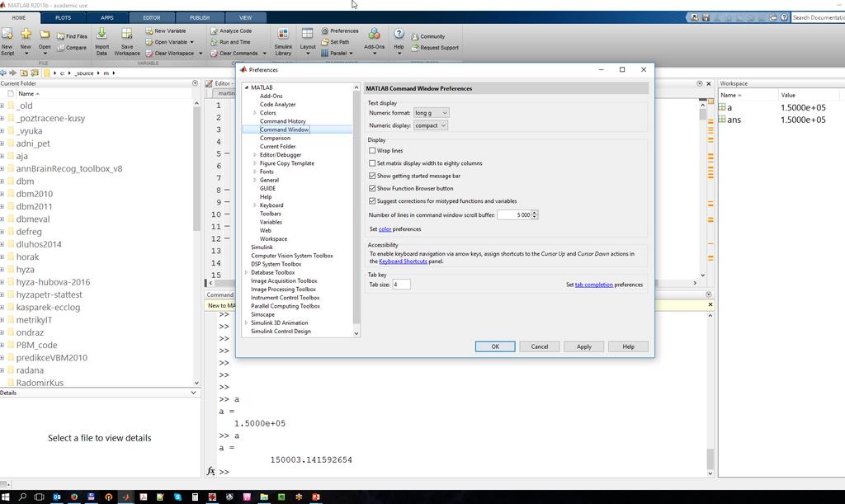Click the Help question mark icon
Screen dimensions: 845x504
click(x=399, y=34)
